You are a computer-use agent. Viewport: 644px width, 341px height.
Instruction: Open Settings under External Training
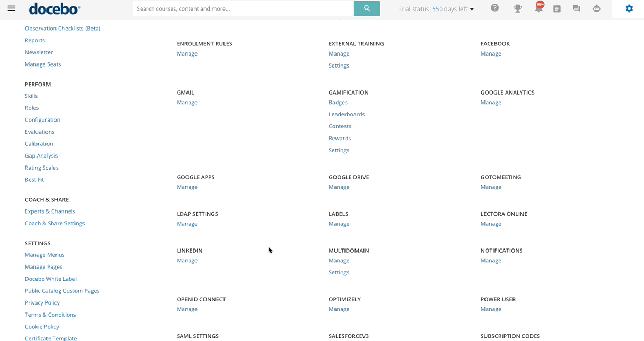point(339,66)
